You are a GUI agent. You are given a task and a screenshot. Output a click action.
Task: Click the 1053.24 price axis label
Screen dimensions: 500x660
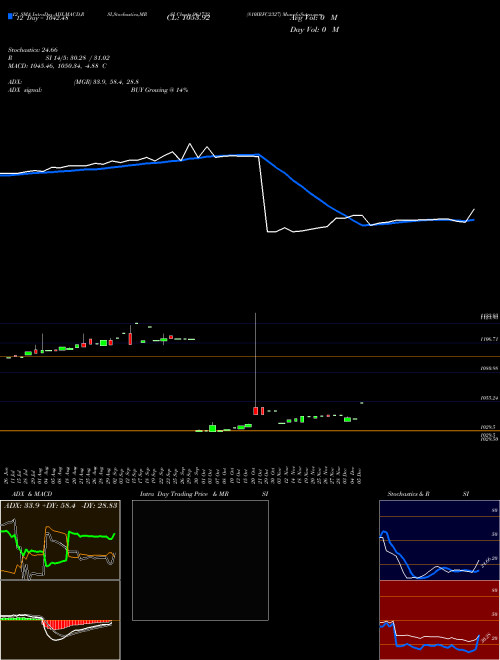tap(489, 398)
